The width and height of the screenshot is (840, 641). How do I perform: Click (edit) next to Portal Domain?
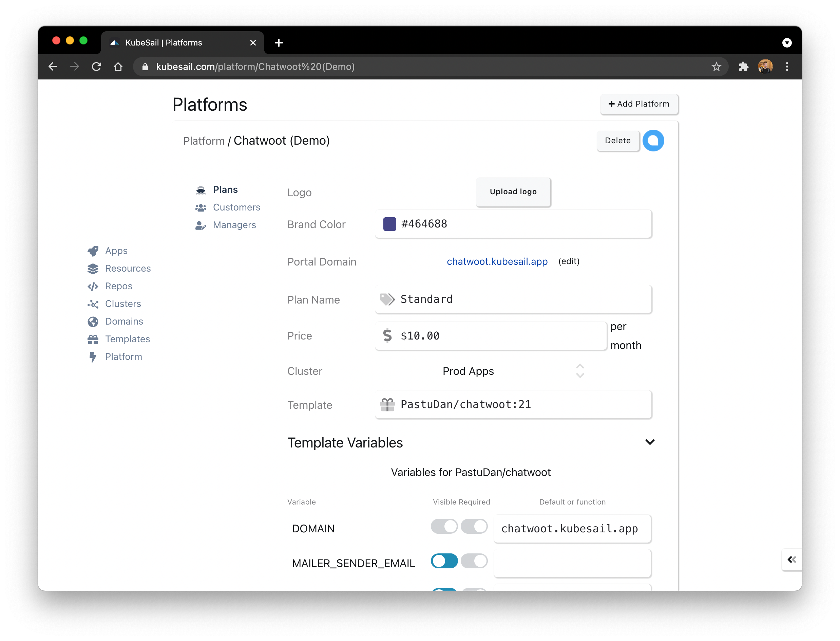[x=569, y=261]
